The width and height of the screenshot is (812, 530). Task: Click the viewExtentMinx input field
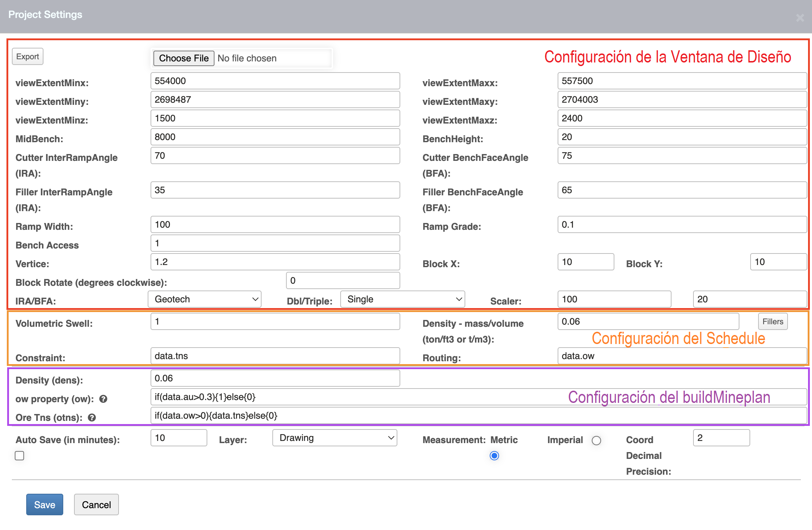[x=275, y=81]
